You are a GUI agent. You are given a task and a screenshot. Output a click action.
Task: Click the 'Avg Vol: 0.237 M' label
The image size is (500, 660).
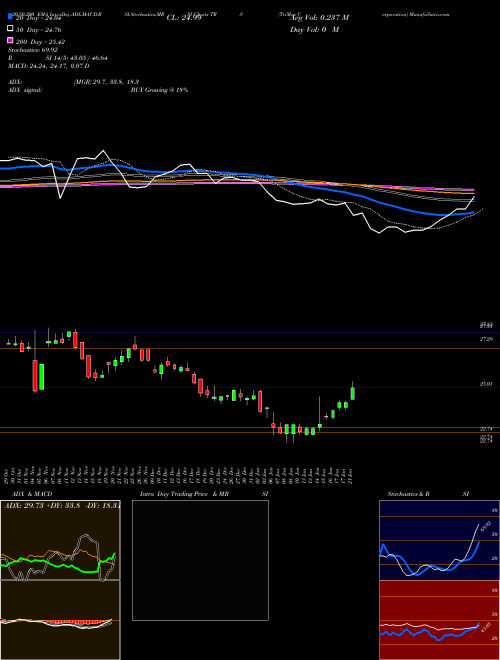click(319, 18)
